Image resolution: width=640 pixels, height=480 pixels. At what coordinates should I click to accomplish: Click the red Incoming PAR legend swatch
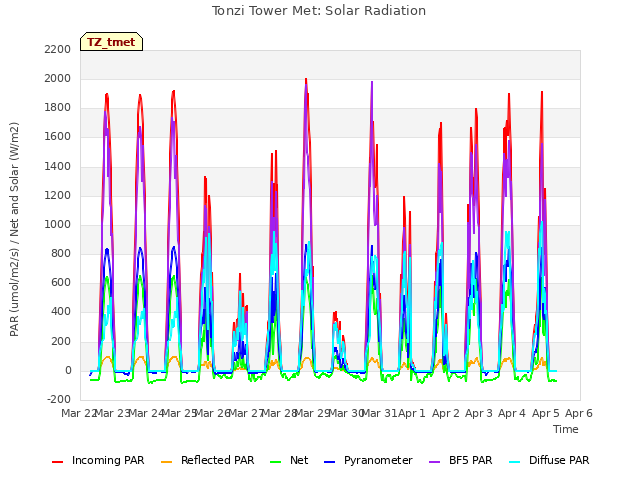[58, 462]
